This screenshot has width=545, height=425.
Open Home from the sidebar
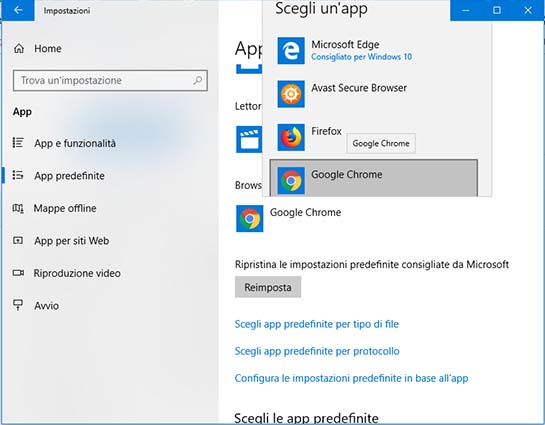click(x=48, y=49)
